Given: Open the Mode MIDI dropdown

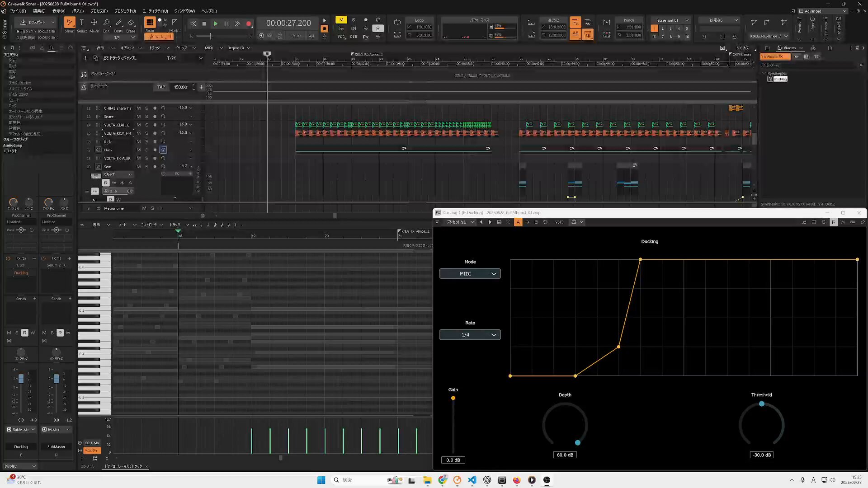Looking at the screenshot, I should tap(470, 274).
